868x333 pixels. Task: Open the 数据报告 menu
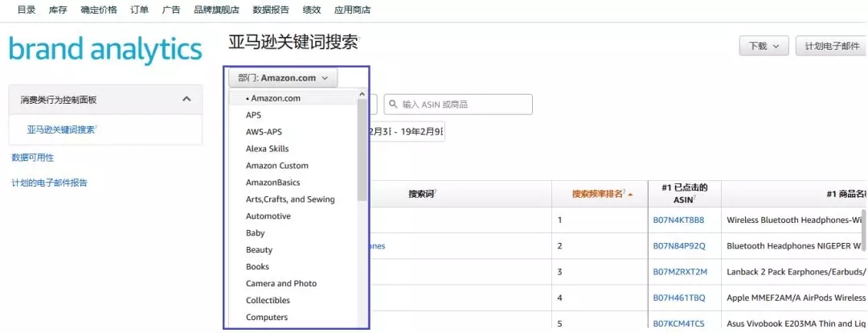271,10
